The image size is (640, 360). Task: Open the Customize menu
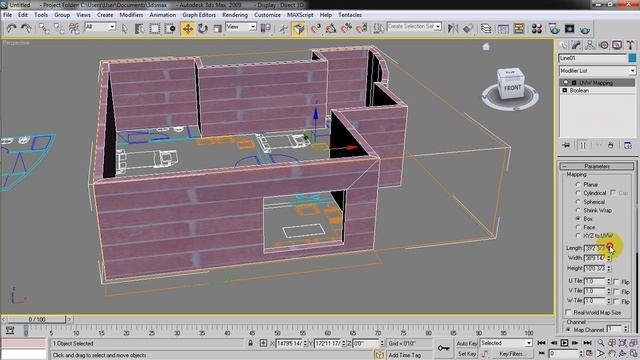pyautogui.click(x=267, y=15)
